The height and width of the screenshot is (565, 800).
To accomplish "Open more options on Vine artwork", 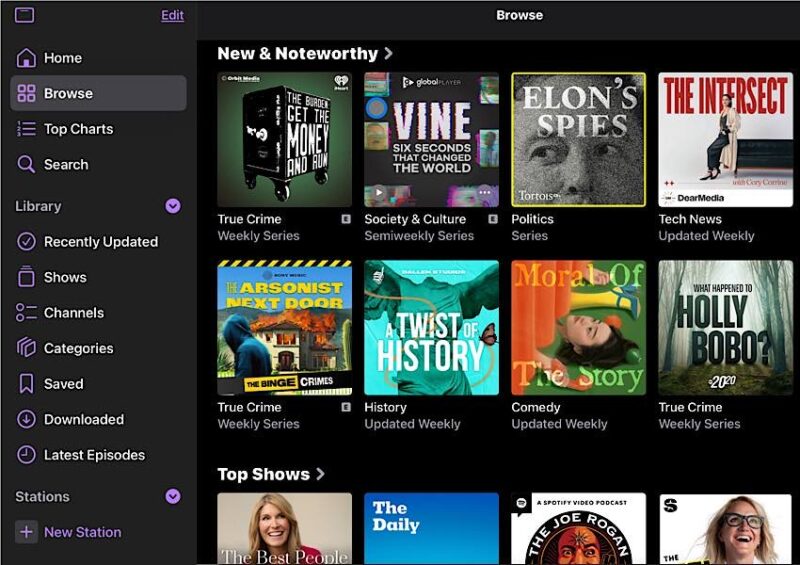I will tap(485, 192).
